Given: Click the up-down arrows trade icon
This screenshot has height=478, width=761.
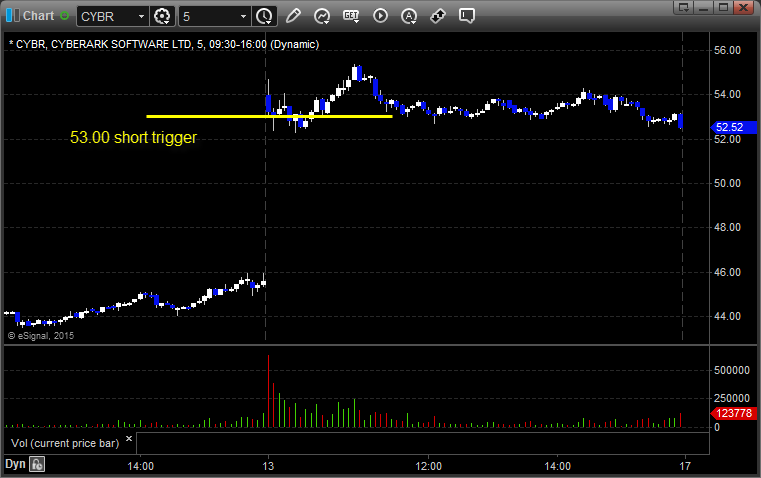Looking at the screenshot, I should pyautogui.click(x=438, y=16).
